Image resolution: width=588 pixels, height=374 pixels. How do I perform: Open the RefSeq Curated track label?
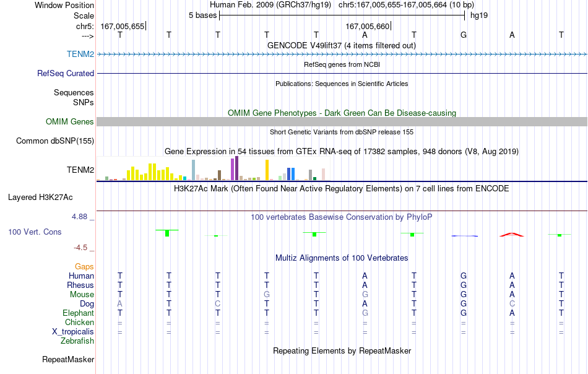point(65,73)
